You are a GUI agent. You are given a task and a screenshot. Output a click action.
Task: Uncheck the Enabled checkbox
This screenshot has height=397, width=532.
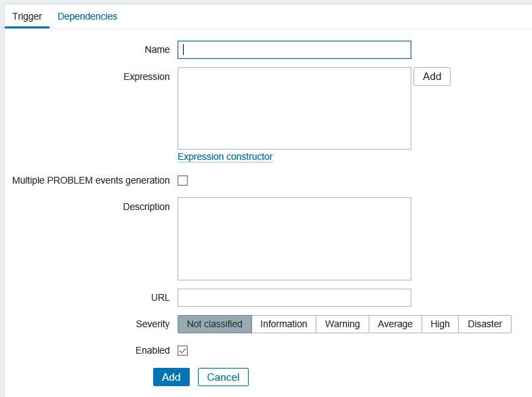click(182, 350)
